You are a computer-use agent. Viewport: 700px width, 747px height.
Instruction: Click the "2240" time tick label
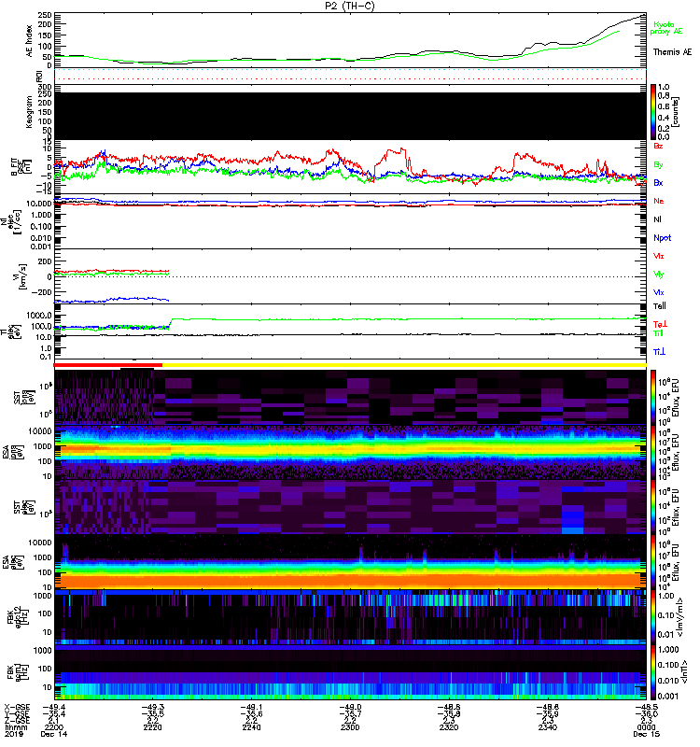[251, 727]
